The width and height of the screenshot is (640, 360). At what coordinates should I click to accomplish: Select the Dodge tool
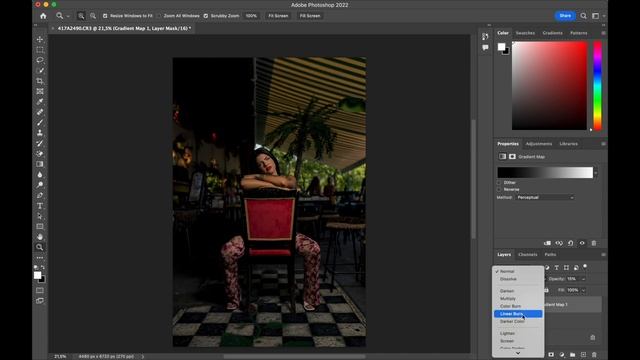[40, 185]
